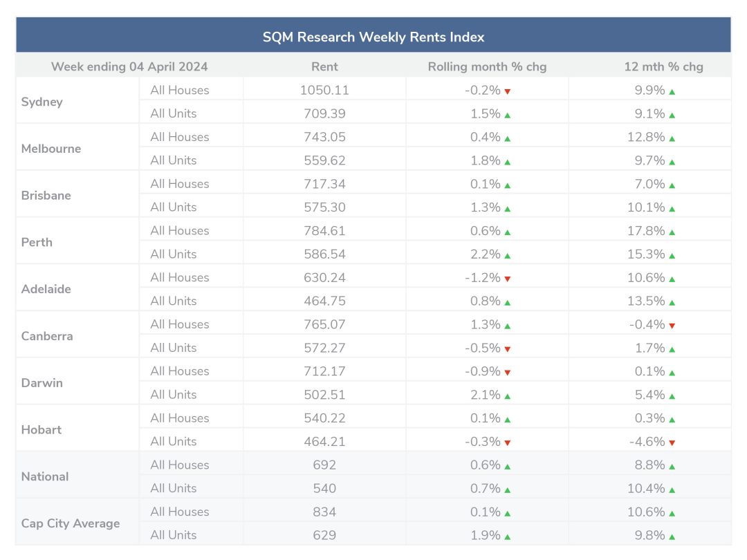
Task: Click Sydney houses 12 month 9.9%
Action: [649, 90]
